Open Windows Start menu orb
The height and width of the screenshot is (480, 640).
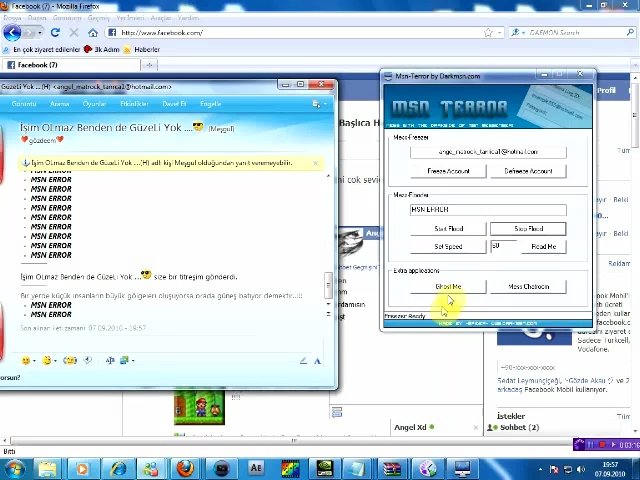tap(15, 469)
